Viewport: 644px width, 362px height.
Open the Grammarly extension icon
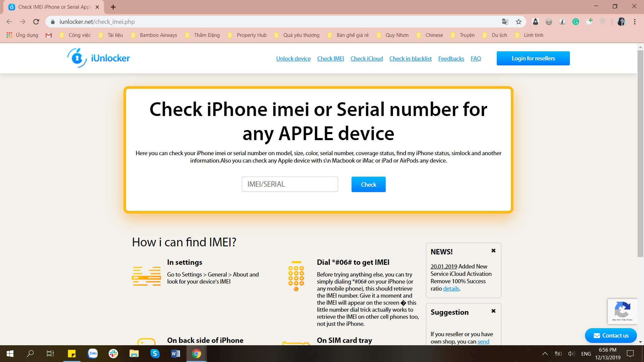[576, 21]
